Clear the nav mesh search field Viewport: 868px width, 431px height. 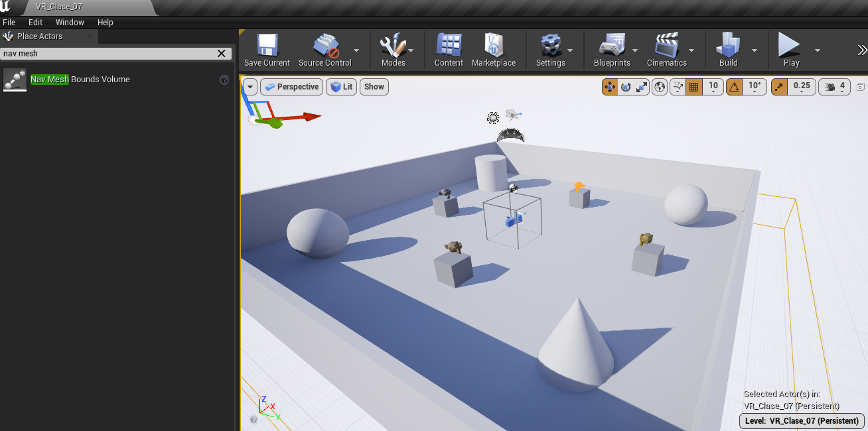[222, 54]
